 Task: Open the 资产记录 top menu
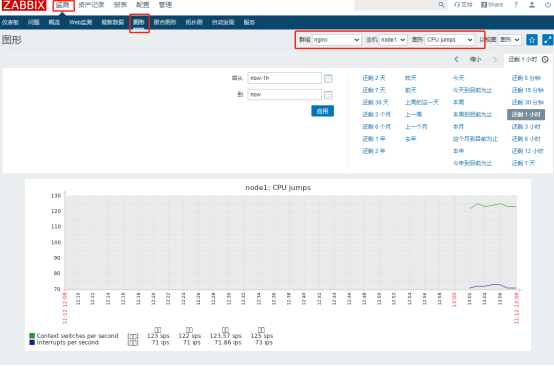coord(91,5)
